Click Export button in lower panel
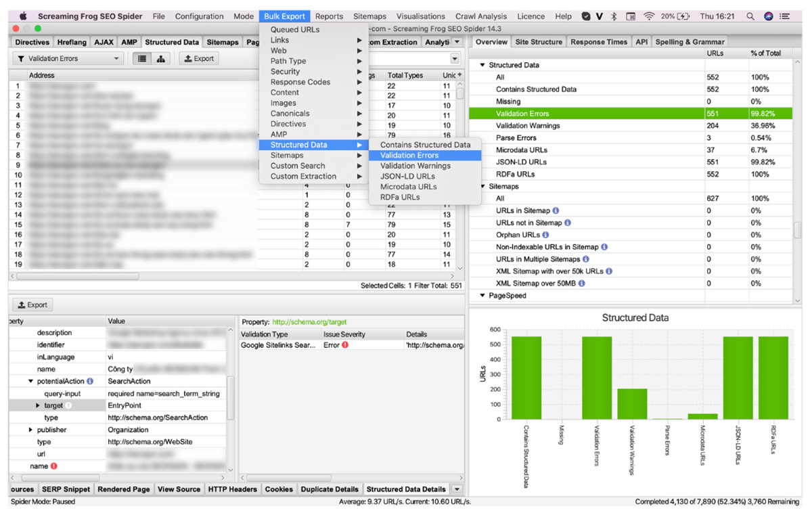Image resolution: width=812 pixels, height=517 pixels. coord(32,305)
